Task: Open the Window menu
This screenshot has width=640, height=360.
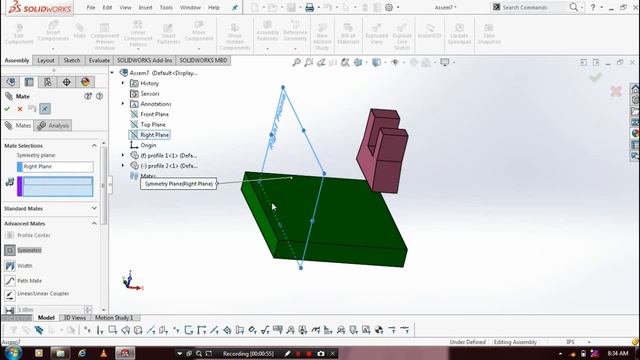Action: point(190,7)
